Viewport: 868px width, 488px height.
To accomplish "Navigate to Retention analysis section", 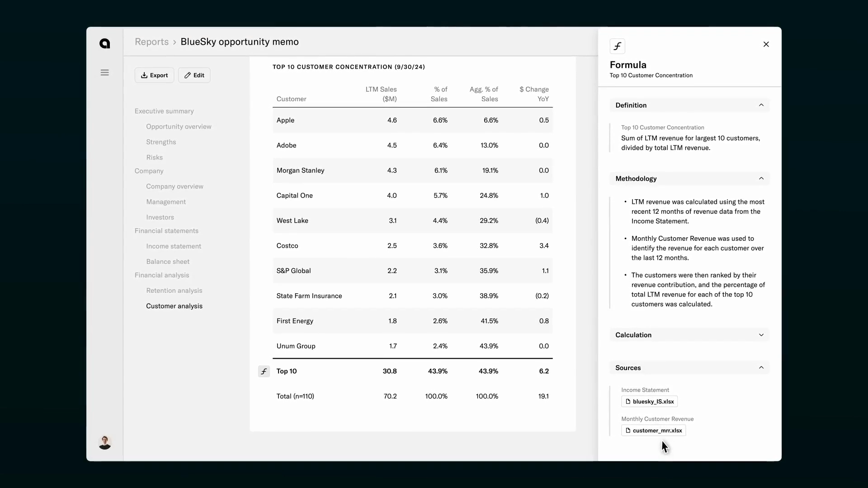I will 174,291.
